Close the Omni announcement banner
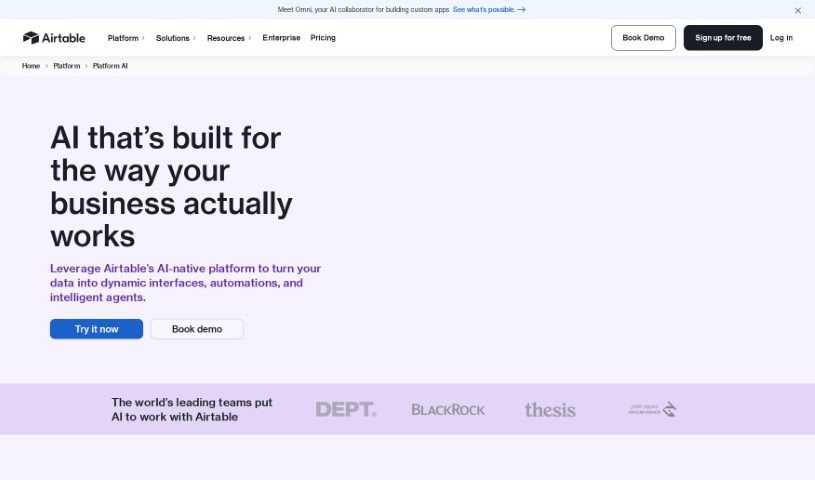815x480 pixels. [797, 10]
